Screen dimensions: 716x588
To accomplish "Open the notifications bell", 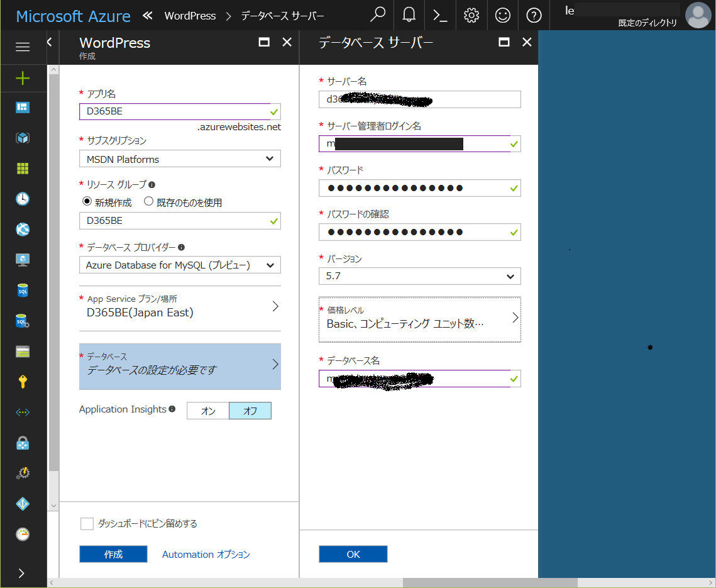I will tap(409, 15).
